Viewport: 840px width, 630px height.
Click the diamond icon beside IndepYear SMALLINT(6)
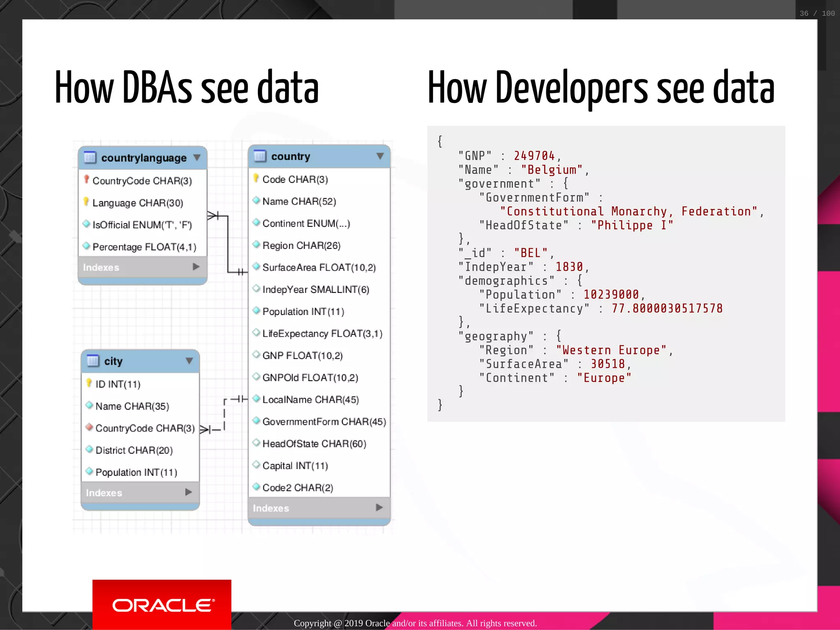pyautogui.click(x=256, y=289)
